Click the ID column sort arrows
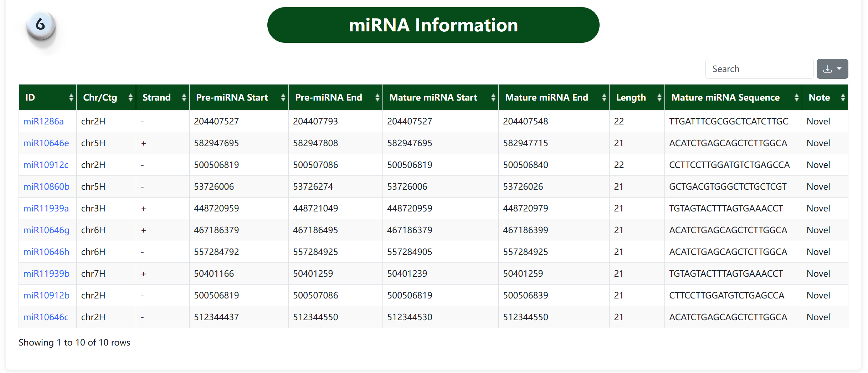Image resolution: width=868 pixels, height=373 pixels. (x=71, y=97)
